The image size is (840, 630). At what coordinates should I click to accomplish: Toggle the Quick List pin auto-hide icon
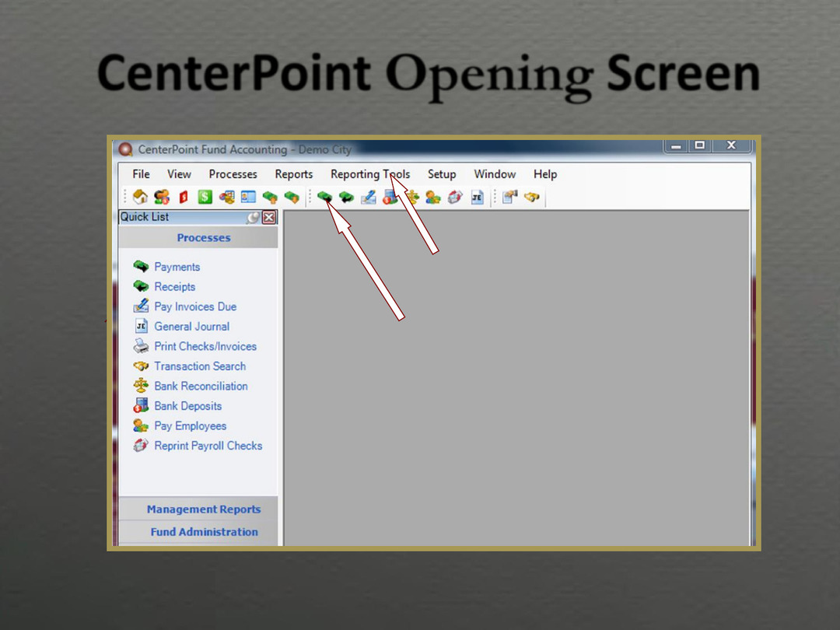coord(253,218)
